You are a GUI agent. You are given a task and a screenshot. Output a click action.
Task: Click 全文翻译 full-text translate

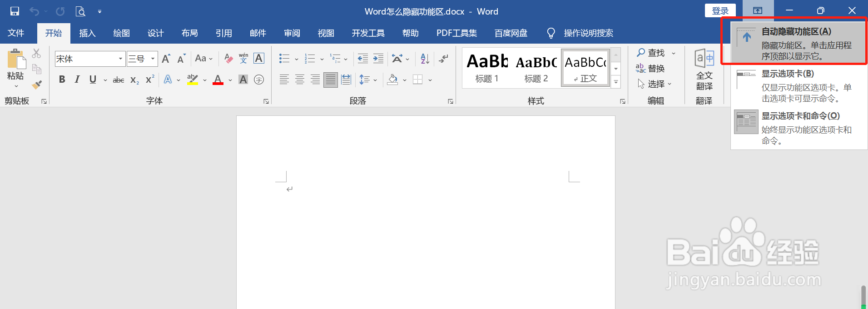pyautogui.click(x=704, y=69)
